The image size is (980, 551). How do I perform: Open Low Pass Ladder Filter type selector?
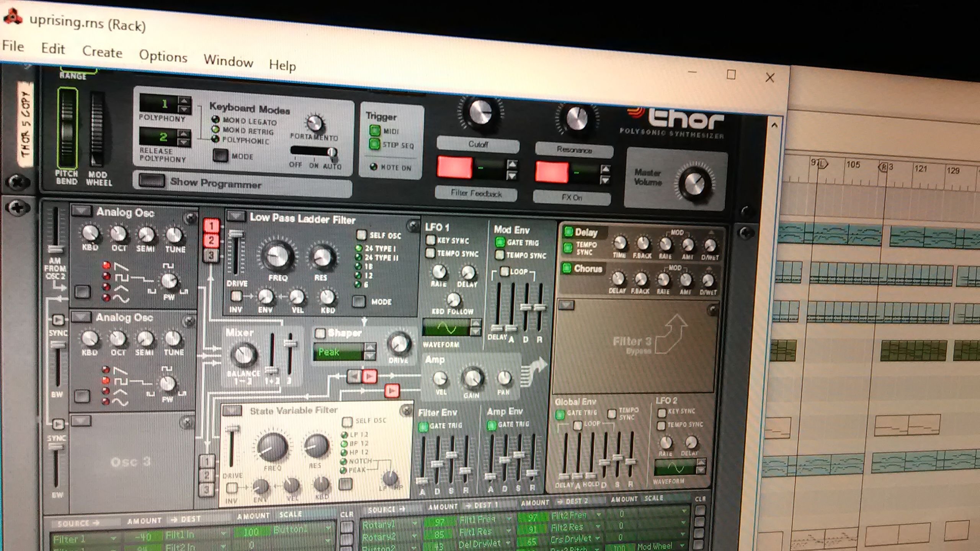pyautogui.click(x=236, y=216)
